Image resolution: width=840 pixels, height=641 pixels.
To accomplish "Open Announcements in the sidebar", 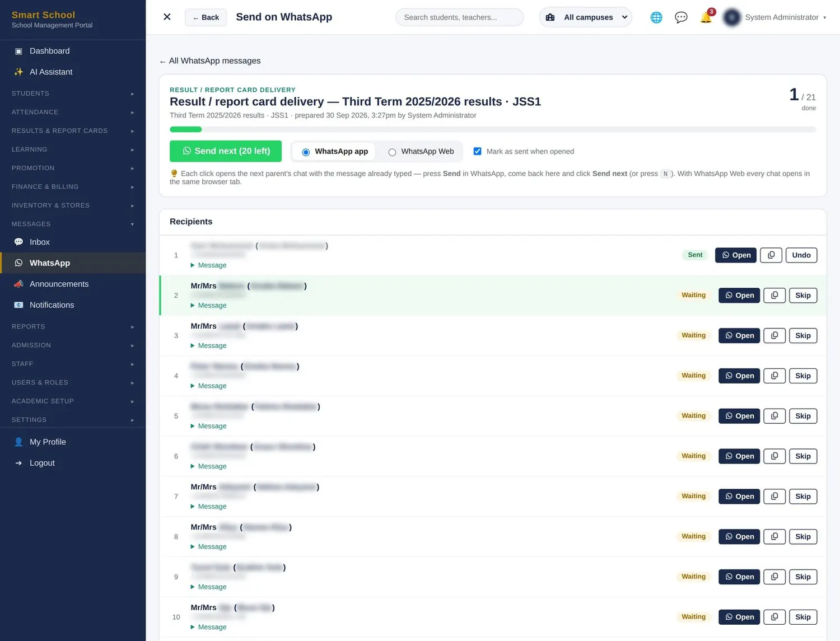I will point(73,284).
